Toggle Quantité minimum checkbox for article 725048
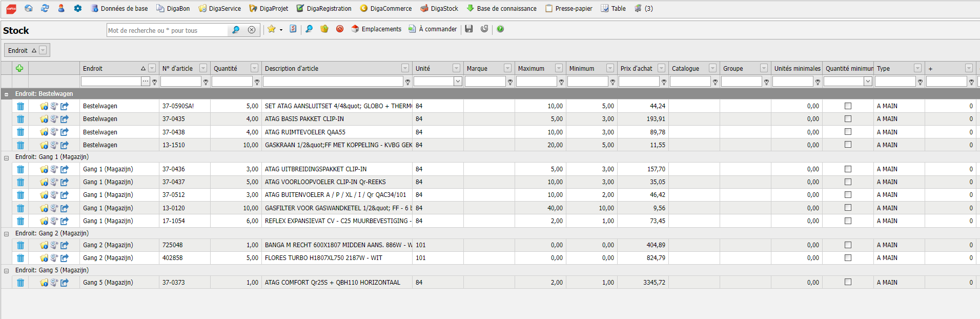Viewport: 980px width, 319px height. coord(848,245)
